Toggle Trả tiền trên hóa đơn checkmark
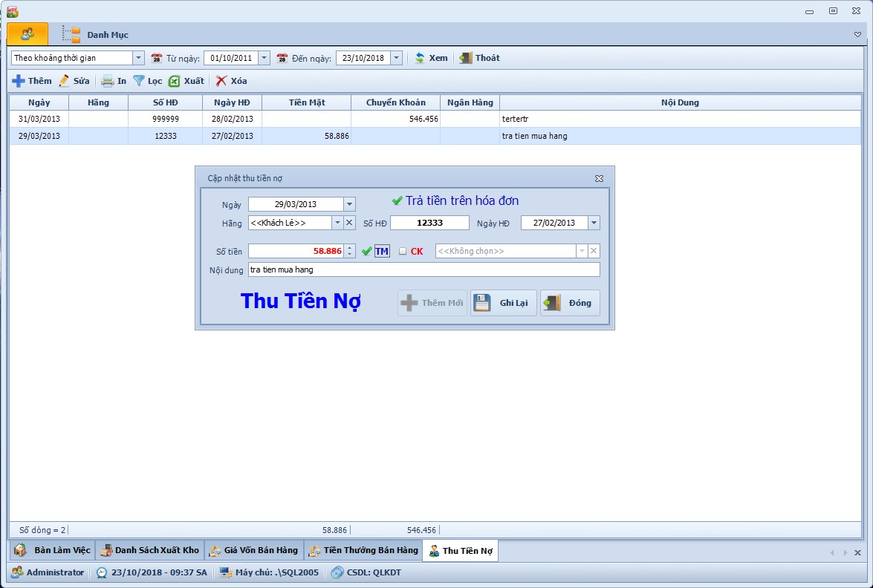This screenshot has width=873, height=588. click(397, 201)
